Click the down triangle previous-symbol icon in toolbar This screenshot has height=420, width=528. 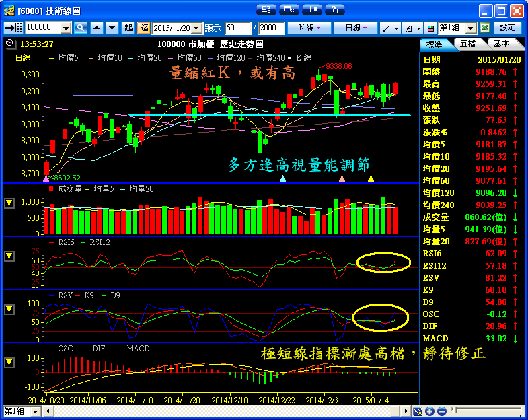coord(112,28)
